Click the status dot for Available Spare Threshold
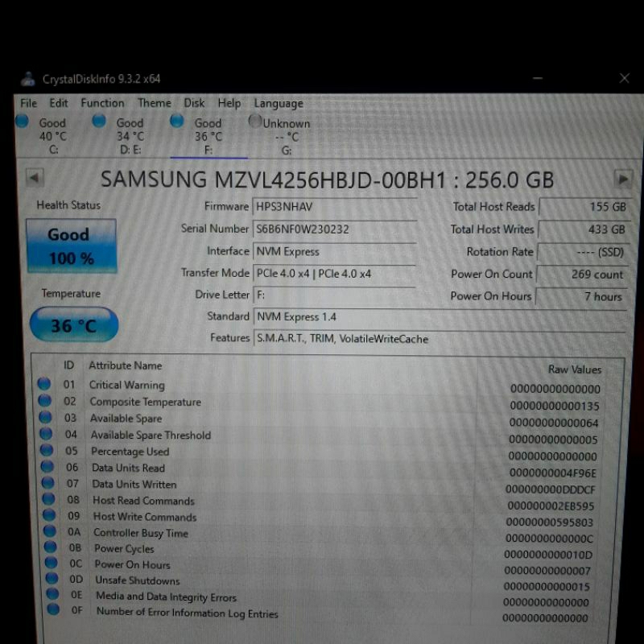 pos(46,434)
